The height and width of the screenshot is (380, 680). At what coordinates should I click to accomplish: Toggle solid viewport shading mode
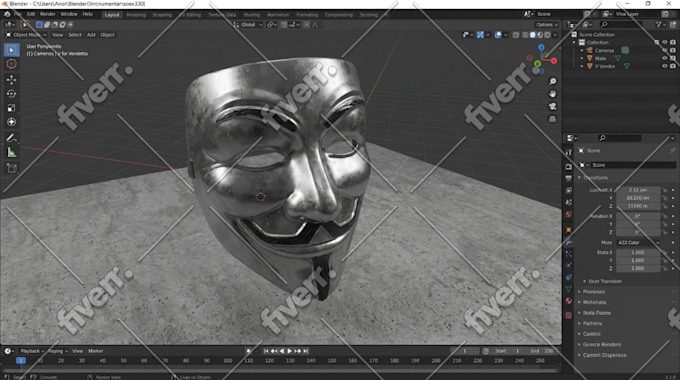pos(533,35)
